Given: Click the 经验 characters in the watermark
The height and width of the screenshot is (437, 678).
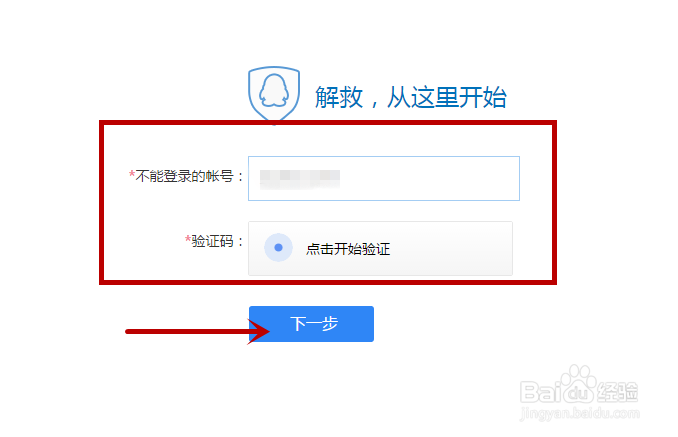Looking at the screenshot, I should pyautogui.click(x=617, y=392).
